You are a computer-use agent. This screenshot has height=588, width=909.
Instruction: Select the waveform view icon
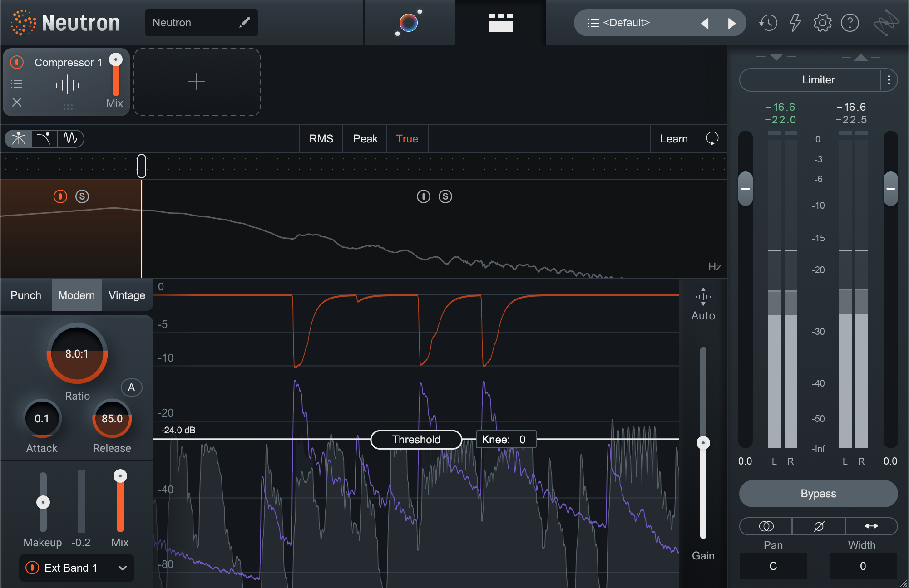(70, 138)
